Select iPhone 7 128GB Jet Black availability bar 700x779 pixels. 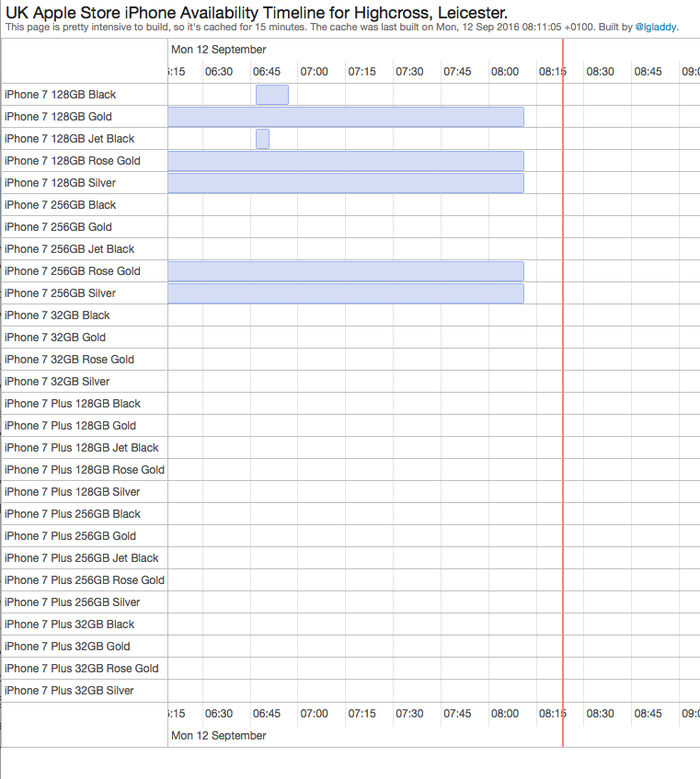263,139
